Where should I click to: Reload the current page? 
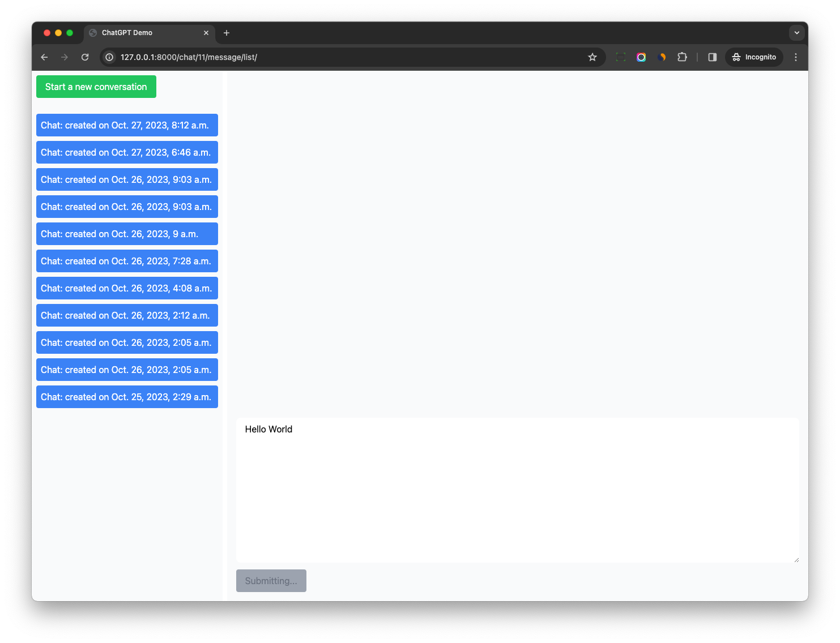[85, 57]
